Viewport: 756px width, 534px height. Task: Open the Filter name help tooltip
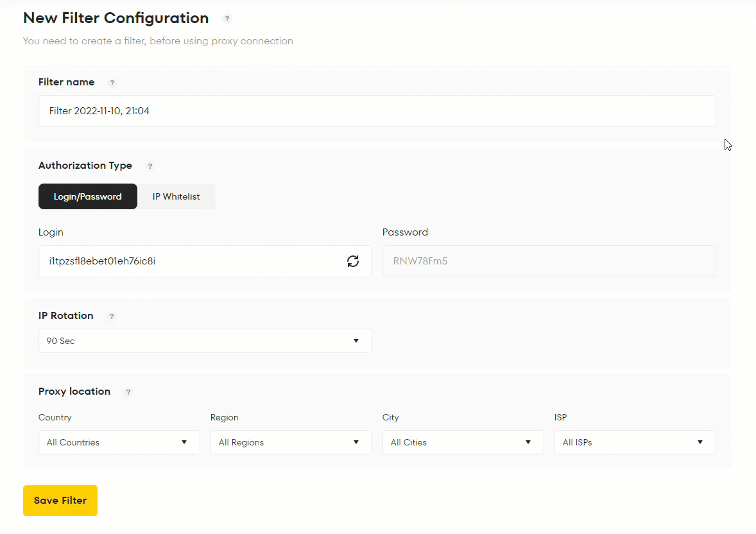pyautogui.click(x=112, y=83)
